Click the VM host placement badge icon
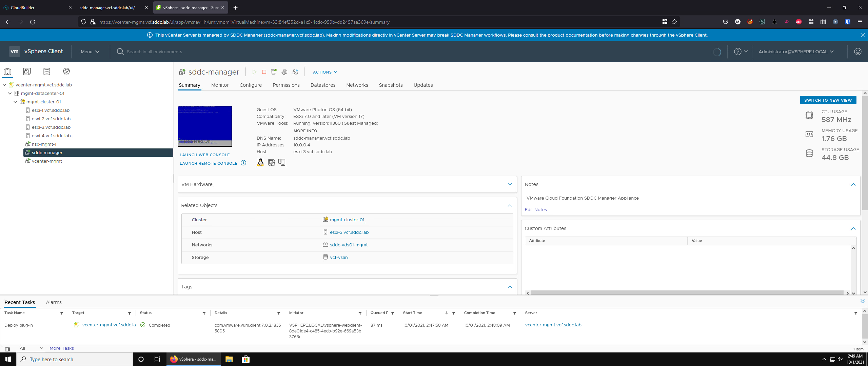The width and height of the screenshot is (868, 366). 282,163
